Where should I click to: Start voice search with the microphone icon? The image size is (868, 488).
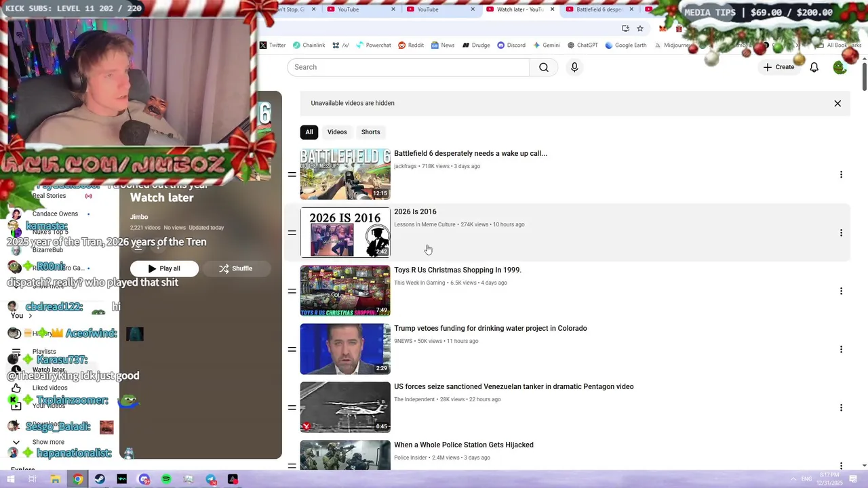click(x=574, y=67)
